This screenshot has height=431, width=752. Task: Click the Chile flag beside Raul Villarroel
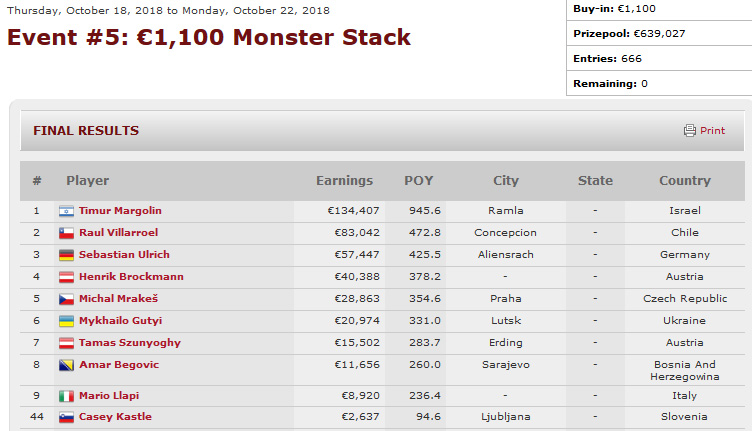click(x=67, y=233)
